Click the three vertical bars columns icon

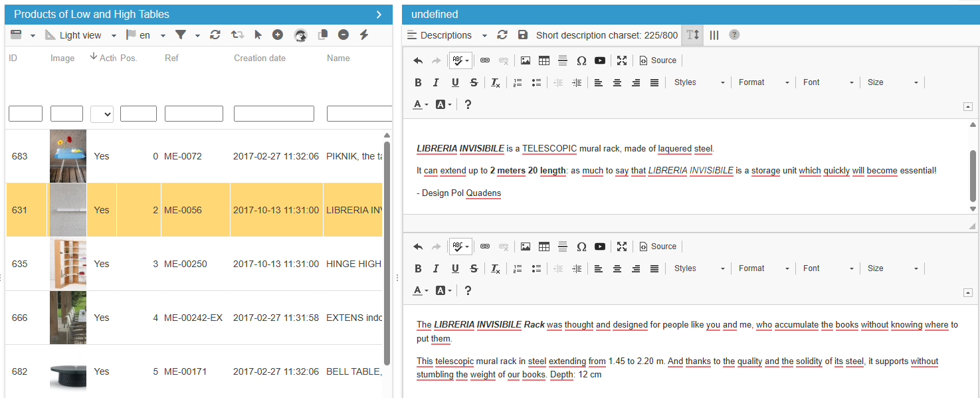pyautogui.click(x=714, y=35)
